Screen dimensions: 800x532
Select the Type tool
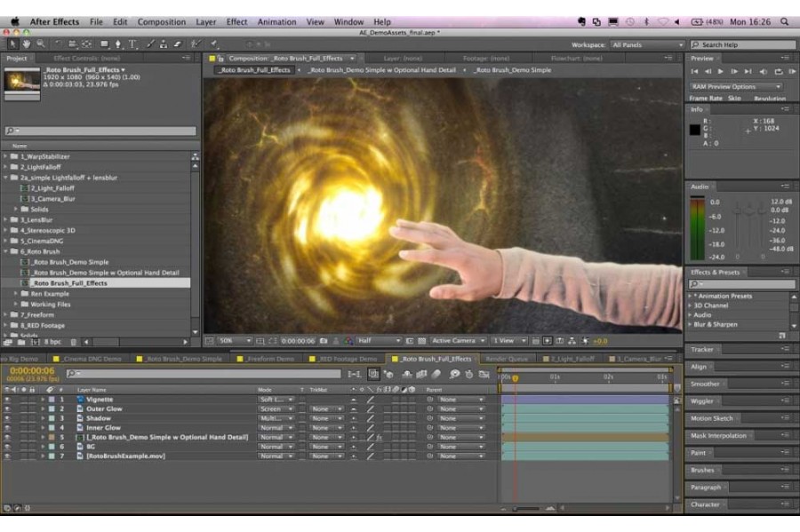tap(132, 44)
